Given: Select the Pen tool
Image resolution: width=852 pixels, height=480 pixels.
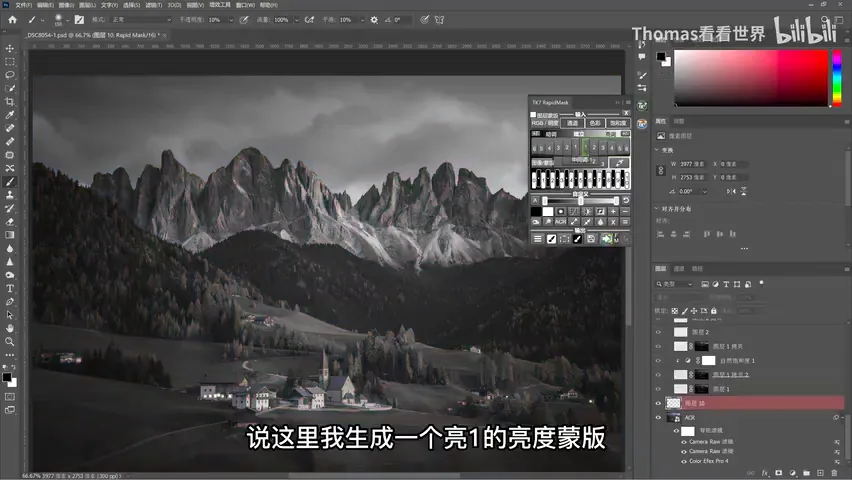Looking at the screenshot, I should pos(10,302).
